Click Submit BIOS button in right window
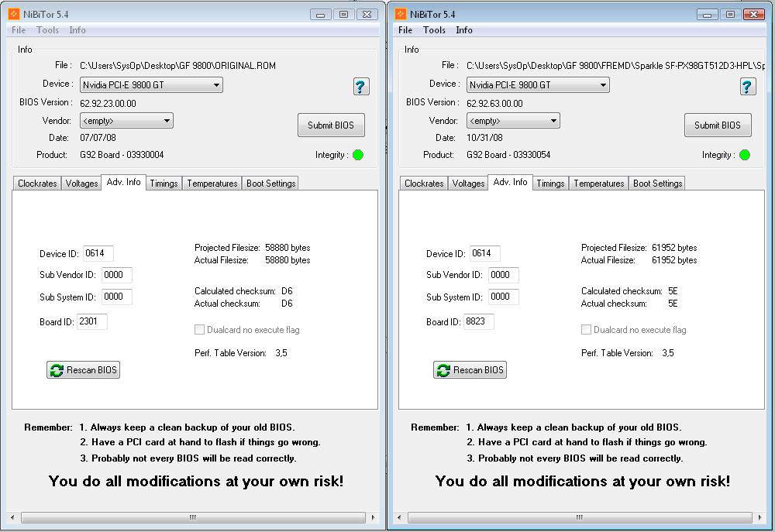Viewport: 775px width, 532px height. (718, 125)
